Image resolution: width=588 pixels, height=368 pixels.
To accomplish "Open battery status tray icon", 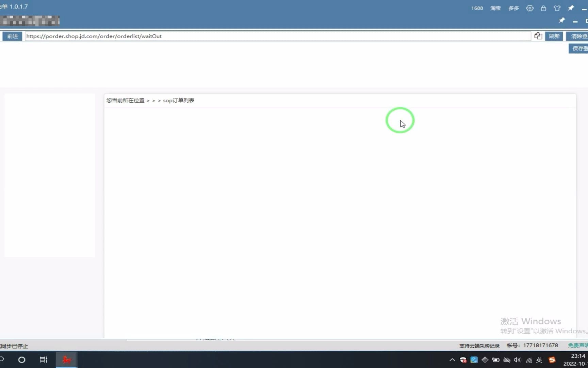I will pyautogui.click(x=496, y=360).
